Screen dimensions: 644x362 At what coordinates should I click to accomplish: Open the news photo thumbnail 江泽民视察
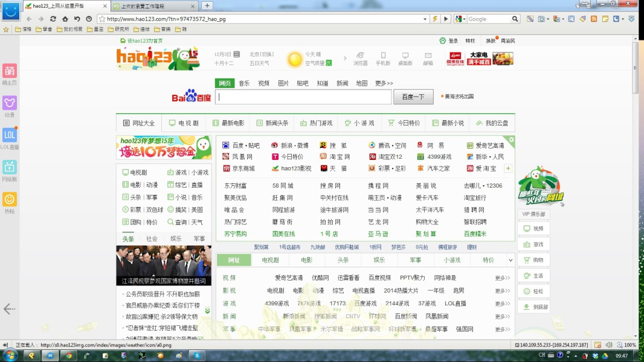164,265
